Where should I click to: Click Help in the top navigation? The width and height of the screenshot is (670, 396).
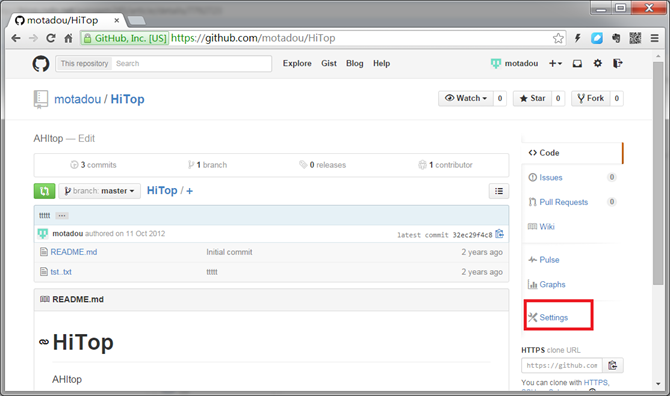coord(382,64)
